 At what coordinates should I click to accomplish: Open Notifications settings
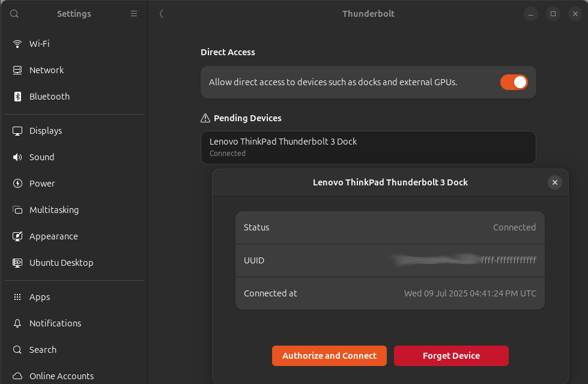pos(74,323)
